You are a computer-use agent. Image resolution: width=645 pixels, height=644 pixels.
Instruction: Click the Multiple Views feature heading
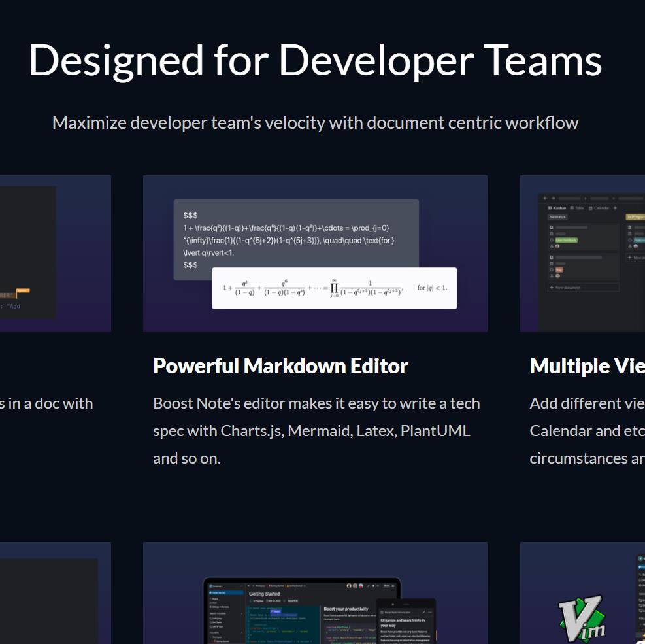[x=587, y=365]
